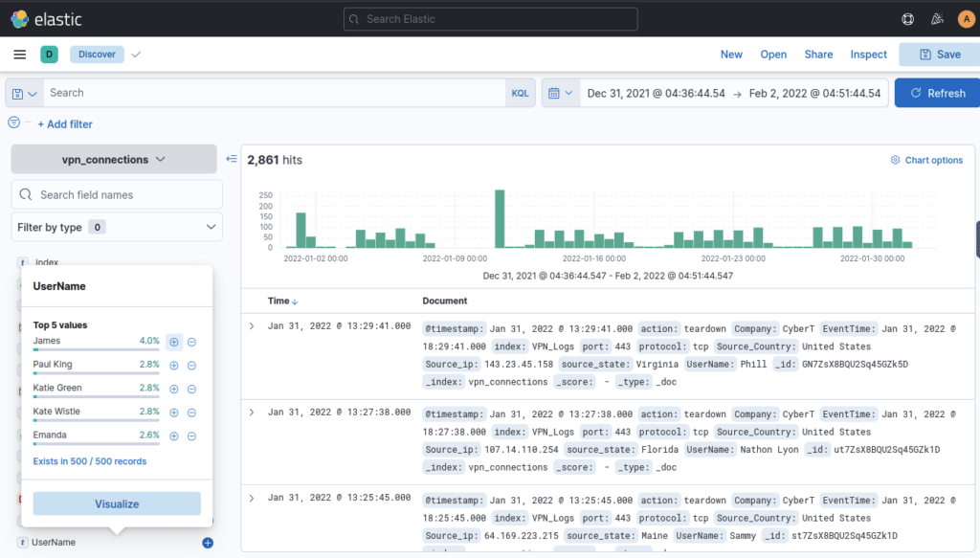Click start date Dec 31, 2021

click(657, 93)
